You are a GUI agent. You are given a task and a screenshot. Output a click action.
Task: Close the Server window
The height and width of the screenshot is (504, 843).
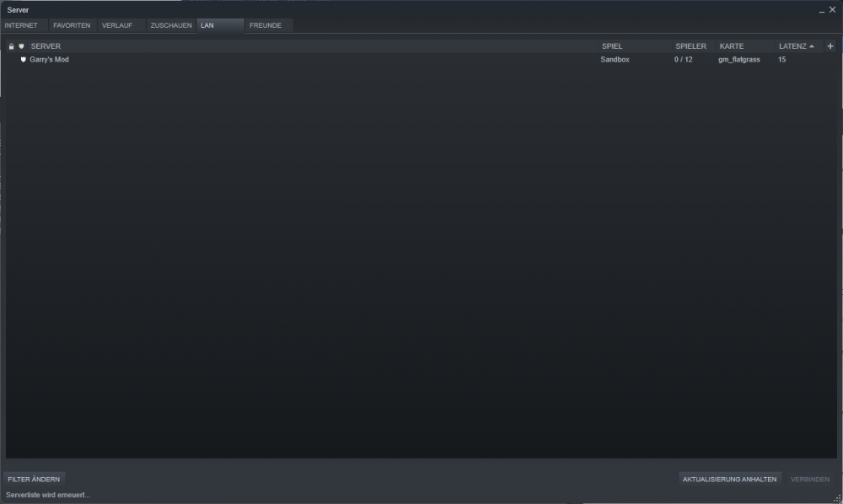click(x=832, y=9)
